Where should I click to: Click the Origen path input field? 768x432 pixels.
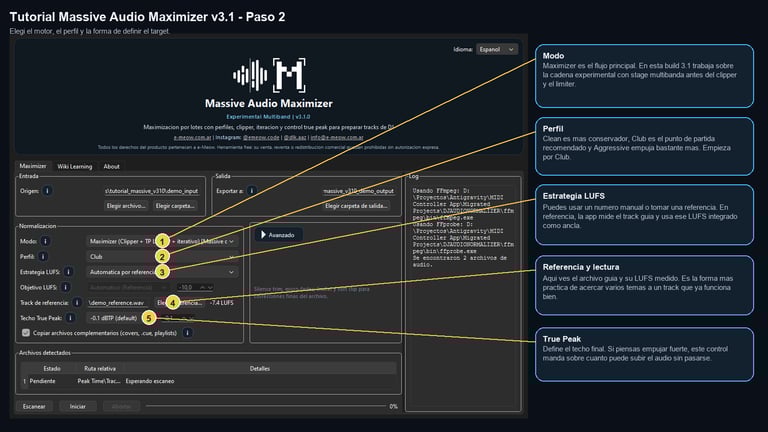point(151,191)
